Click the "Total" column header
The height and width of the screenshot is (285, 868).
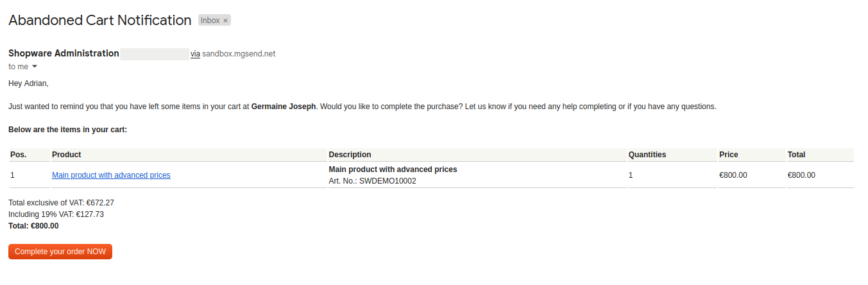(796, 155)
